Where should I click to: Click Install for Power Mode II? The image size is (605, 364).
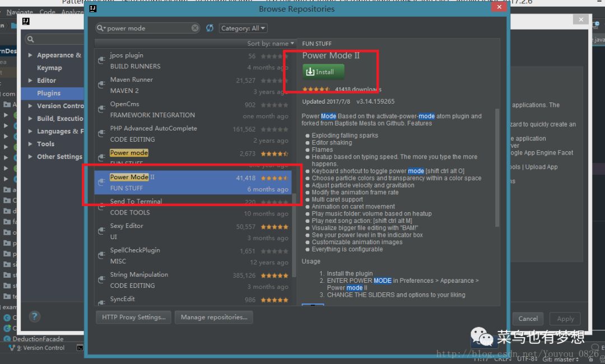point(323,72)
